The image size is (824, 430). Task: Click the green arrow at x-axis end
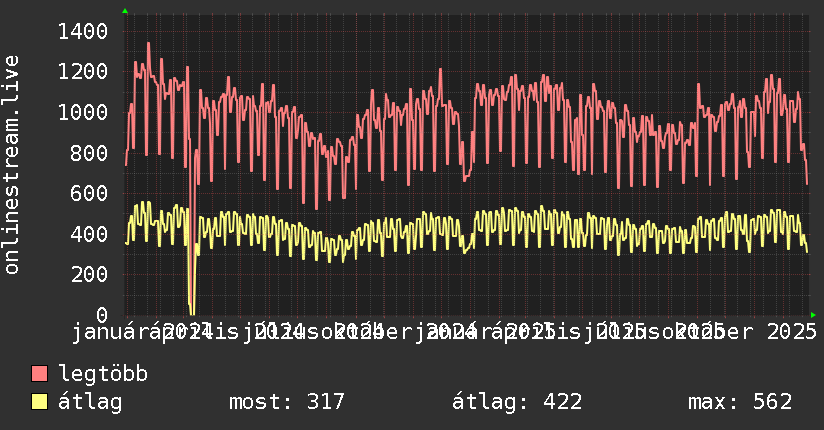(813, 315)
